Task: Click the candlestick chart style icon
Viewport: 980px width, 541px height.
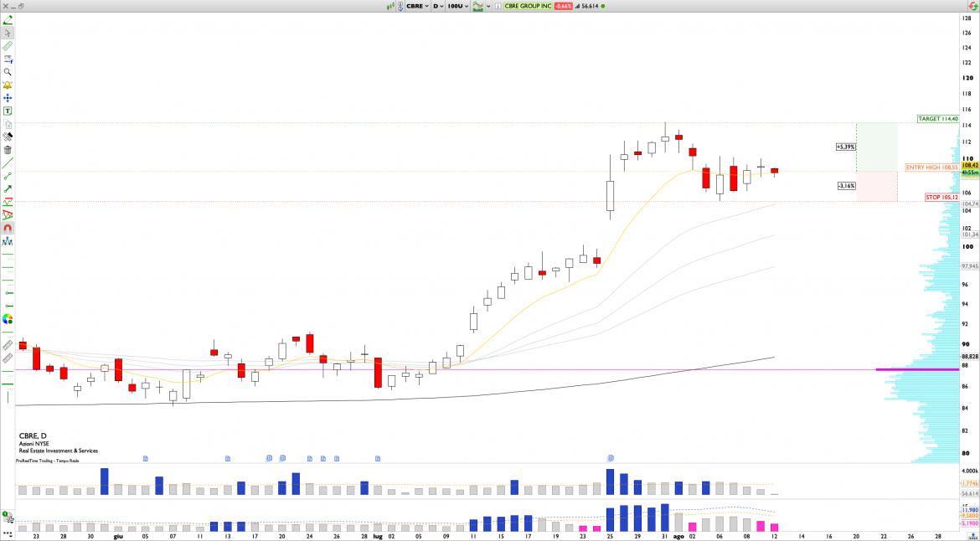Action: pos(389,6)
